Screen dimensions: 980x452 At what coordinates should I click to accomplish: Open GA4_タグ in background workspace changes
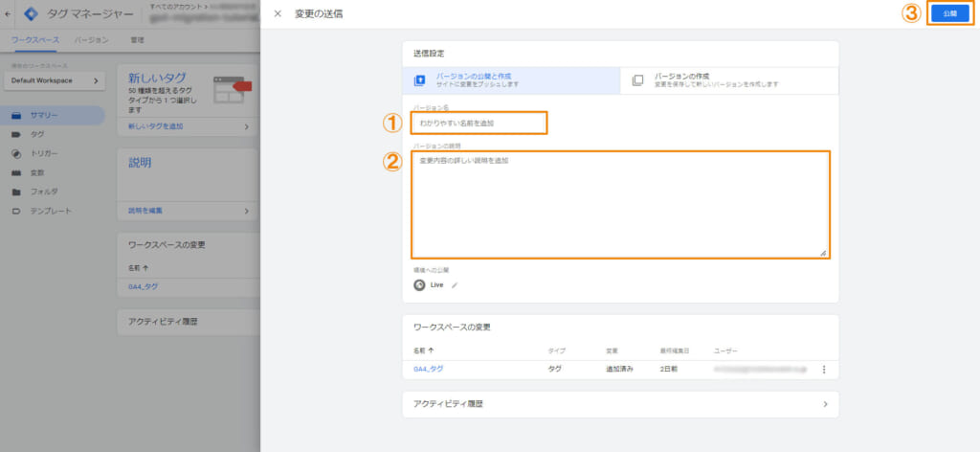point(143,286)
